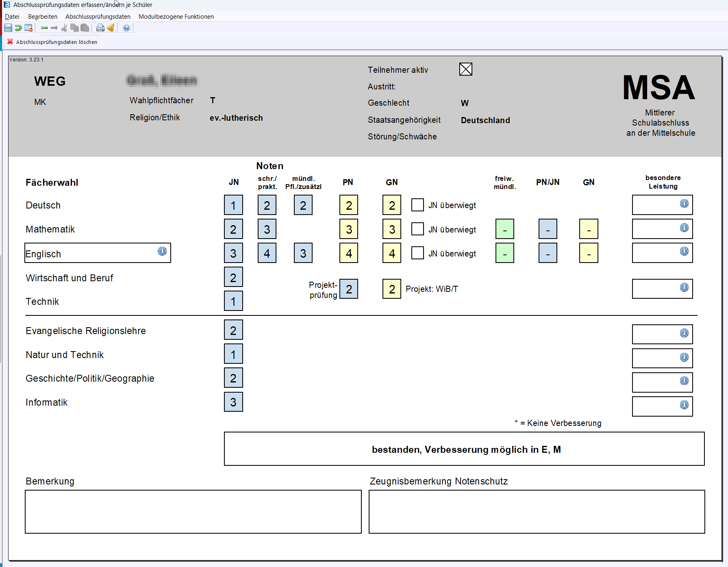Click Geschichte/Politik/Geographie JN grade

(233, 378)
